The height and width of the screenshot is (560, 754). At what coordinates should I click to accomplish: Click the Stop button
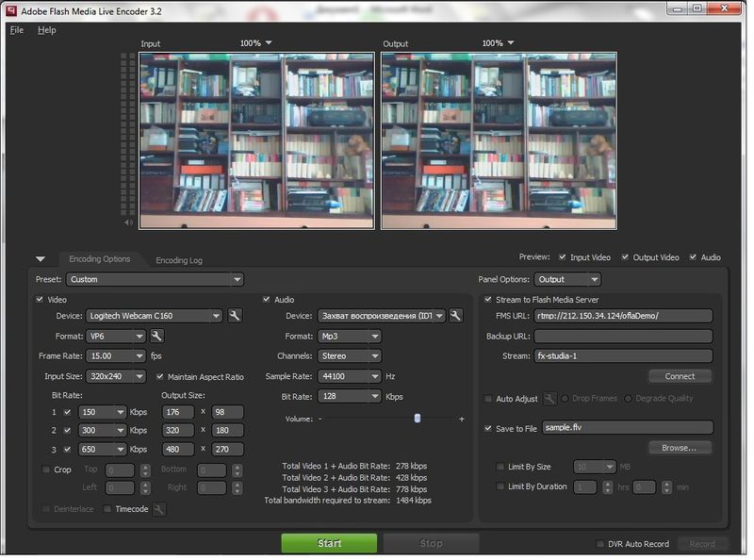point(431,543)
